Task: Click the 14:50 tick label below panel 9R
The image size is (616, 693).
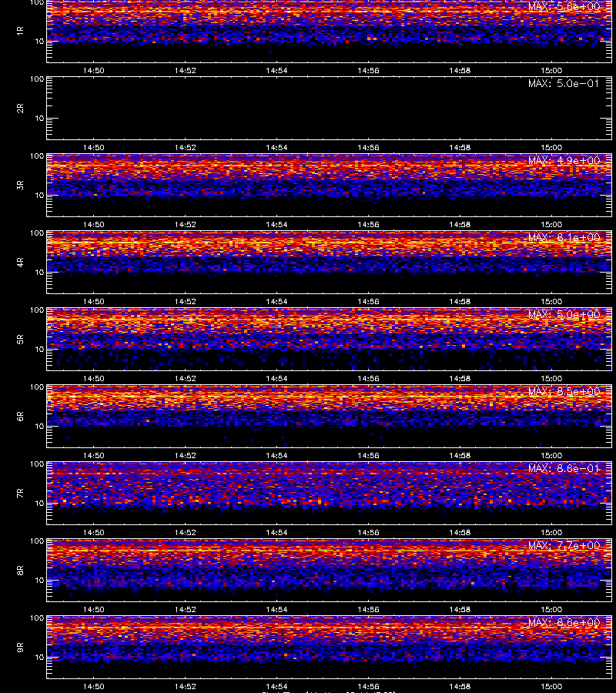Action: [94, 687]
